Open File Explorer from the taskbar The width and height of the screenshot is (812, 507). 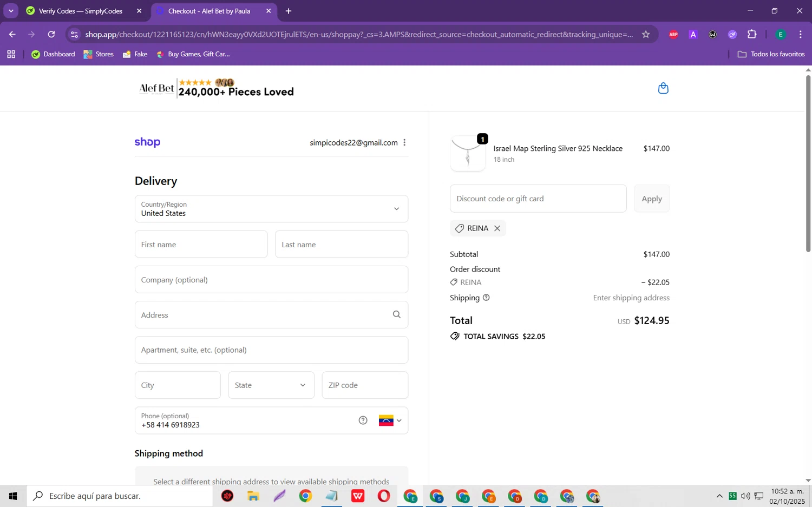pos(253,496)
